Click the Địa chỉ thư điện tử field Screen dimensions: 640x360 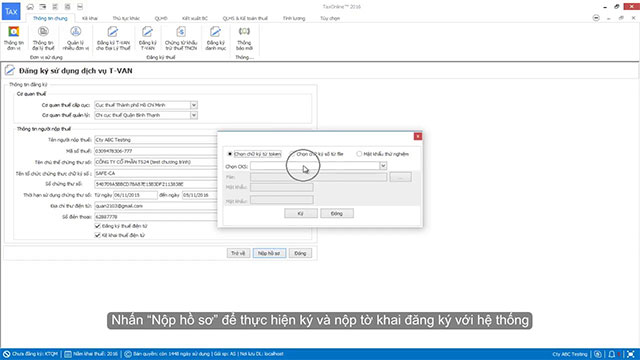(156, 206)
